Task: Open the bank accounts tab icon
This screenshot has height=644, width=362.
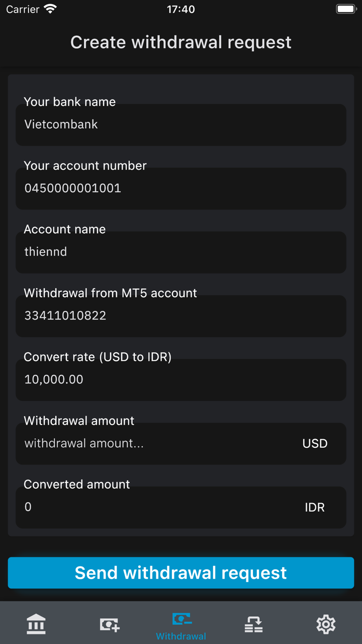Action: click(x=36, y=624)
